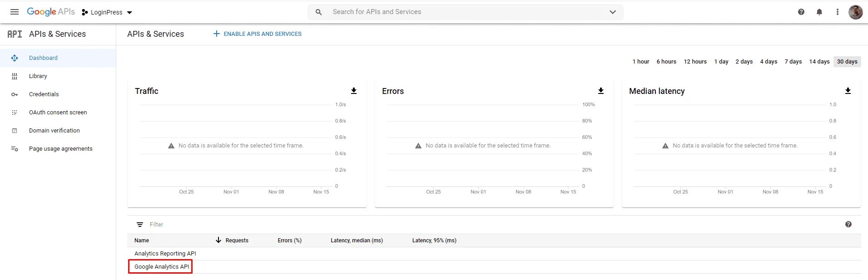Click the Traffic chart title
The height and width of the screenshot is (280, 868).
pos(147,91)
